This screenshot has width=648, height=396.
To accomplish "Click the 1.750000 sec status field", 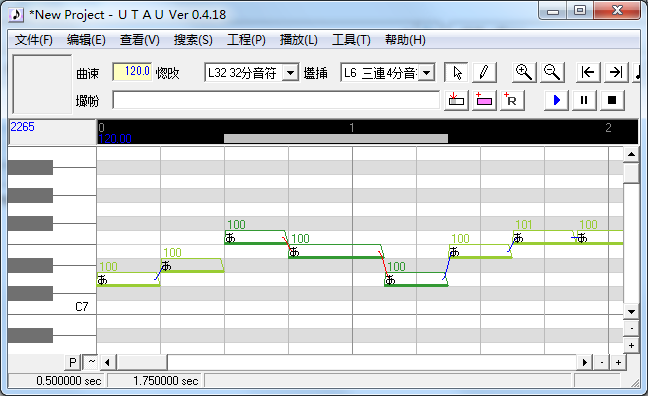I will pyautogui.click(x=155, y=380).
